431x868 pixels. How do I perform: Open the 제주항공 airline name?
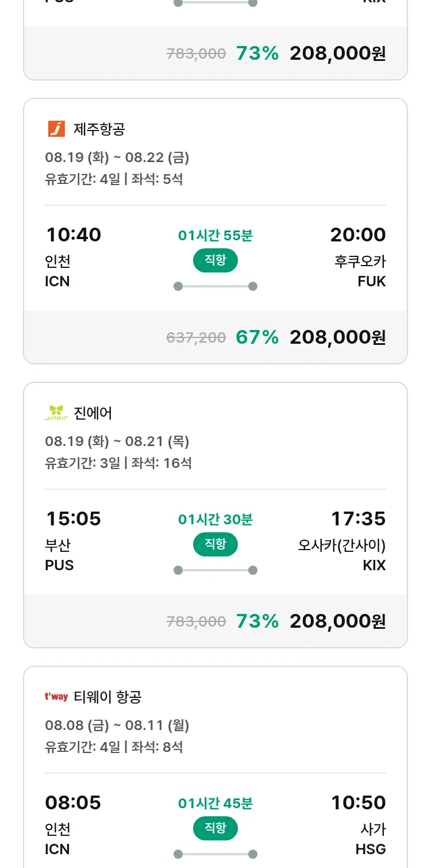click(x=99, y=129)
